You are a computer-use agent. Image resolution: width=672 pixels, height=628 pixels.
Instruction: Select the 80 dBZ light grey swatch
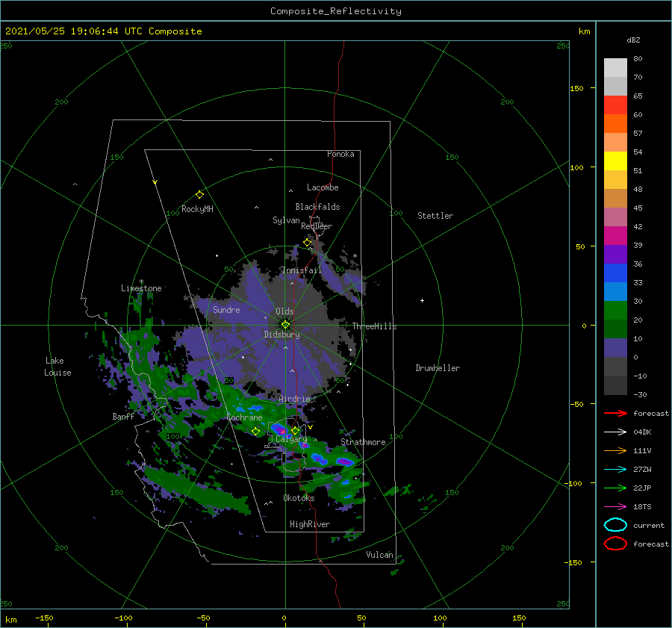pos(615,67)
